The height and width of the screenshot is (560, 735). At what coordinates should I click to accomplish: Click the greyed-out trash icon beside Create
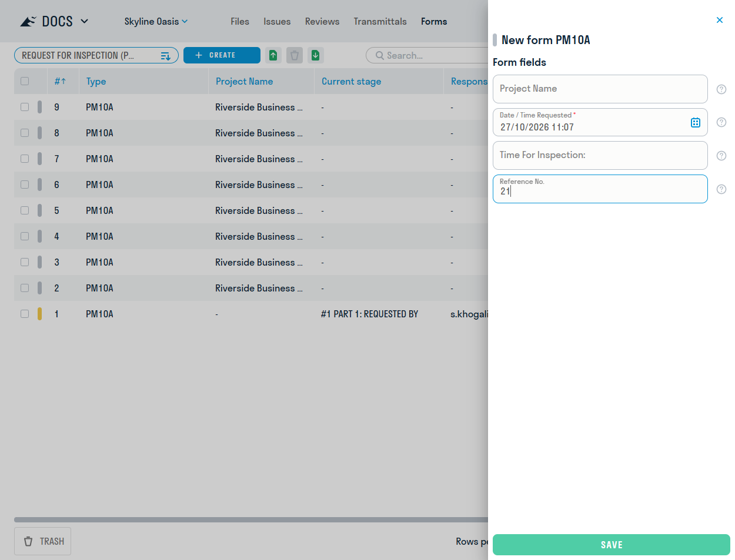(x=295, y=55)
